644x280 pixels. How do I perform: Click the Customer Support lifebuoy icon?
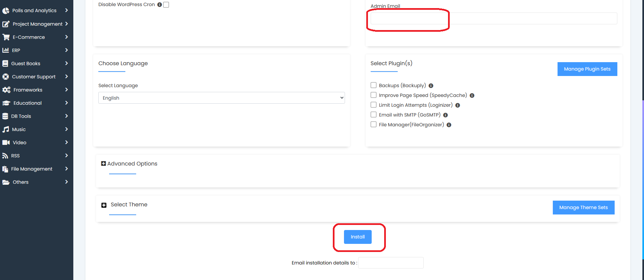coord(5,77)
